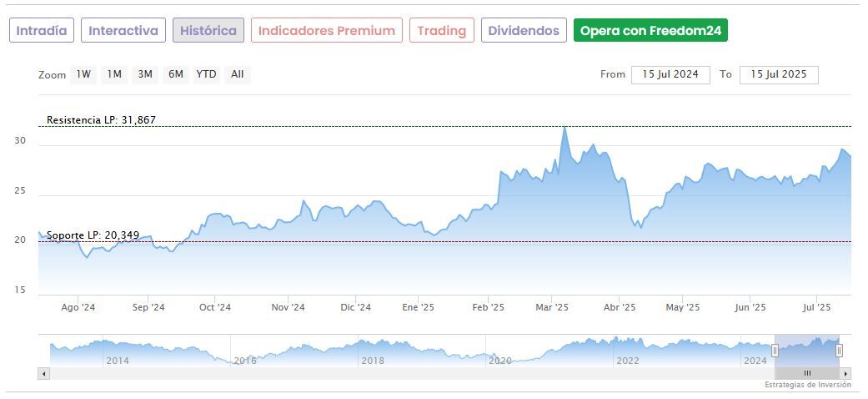Click the navigator's left range handle
Viewport: 868px width, 399px height.
775,351
